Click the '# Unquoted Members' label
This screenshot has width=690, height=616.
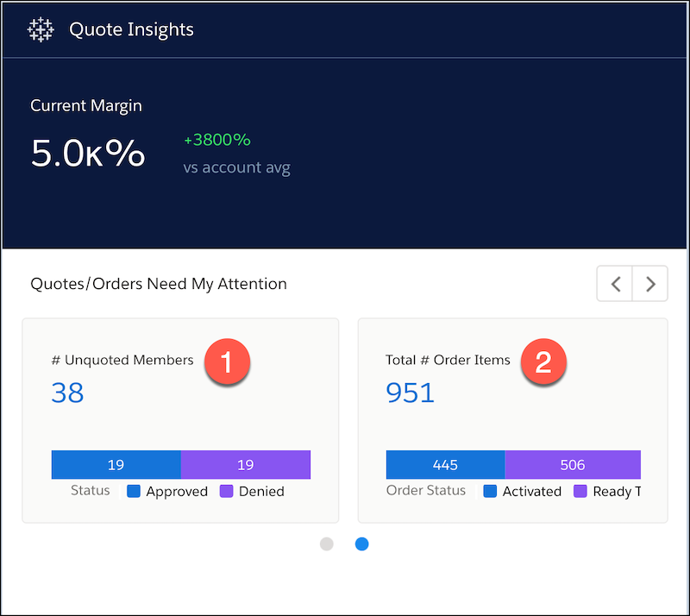(122, 360)
